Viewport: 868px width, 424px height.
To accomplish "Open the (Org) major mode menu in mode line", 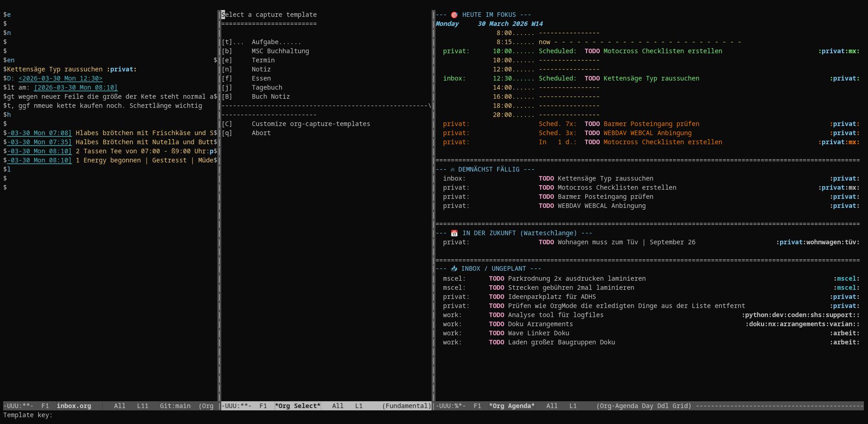I will click(206, 406).
